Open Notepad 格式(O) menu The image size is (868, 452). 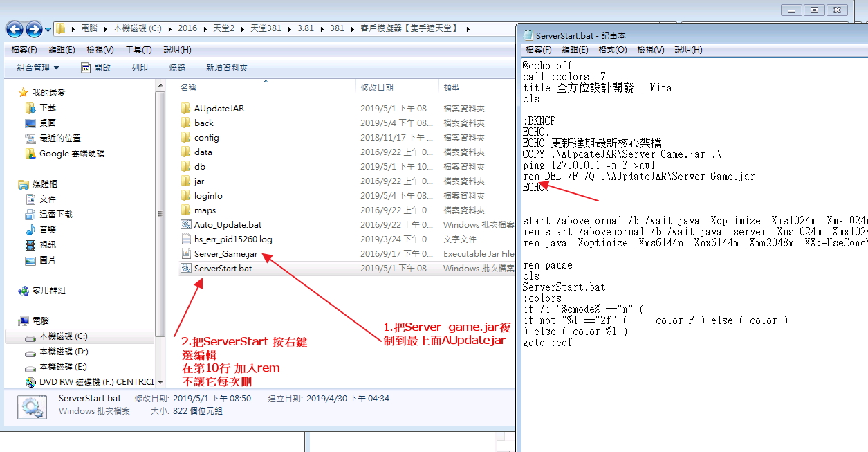tap(613, 50)
